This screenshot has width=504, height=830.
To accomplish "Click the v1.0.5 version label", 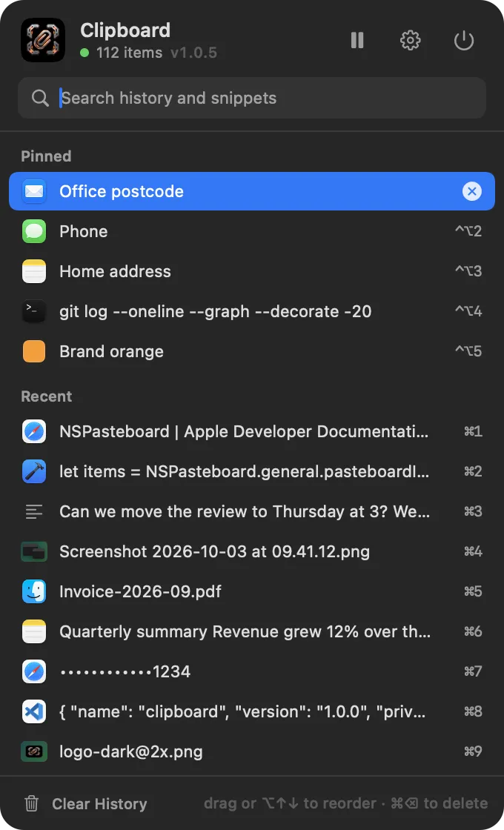I will coord(193,53).
